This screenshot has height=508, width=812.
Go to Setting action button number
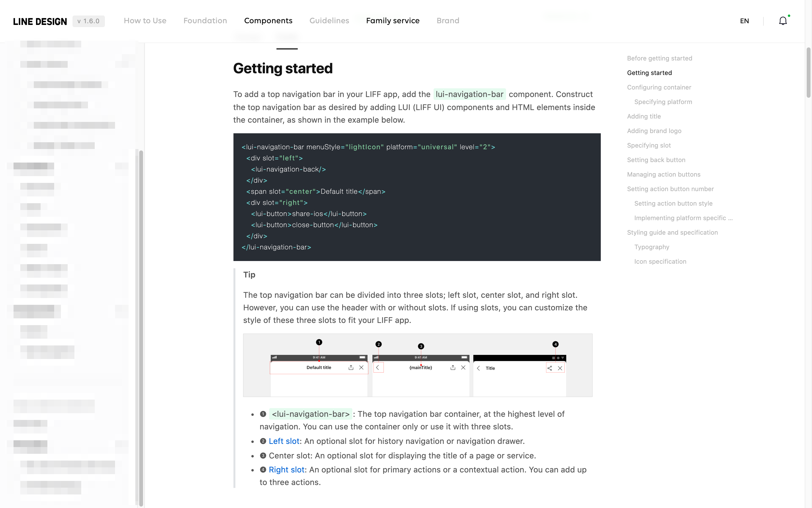(670, 189)
